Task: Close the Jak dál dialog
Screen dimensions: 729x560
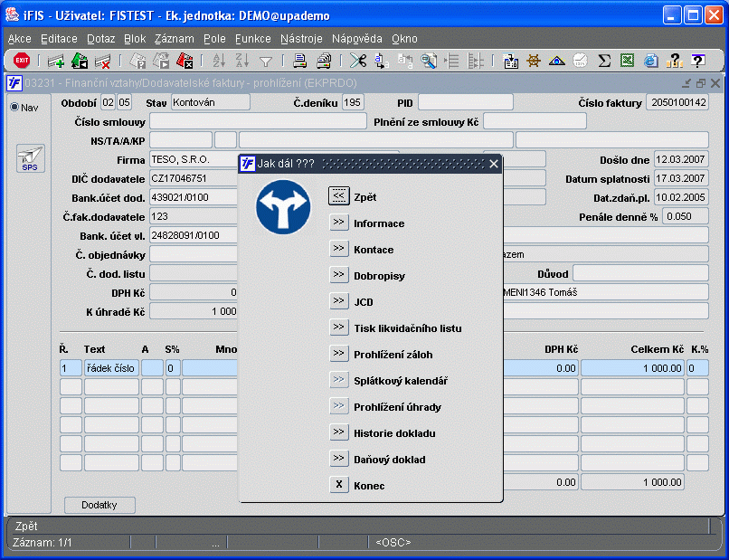Action: click(x=494, y=164)
